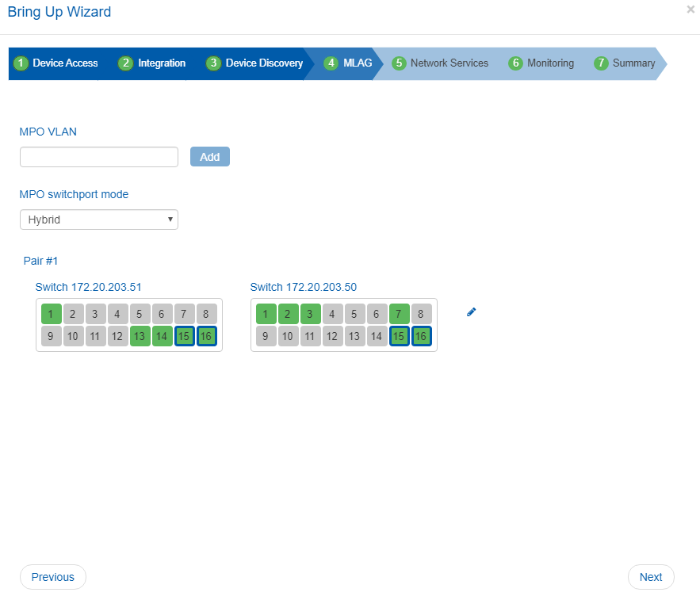
Task: Click into the MPO VLAN text field
Action: click(99, 157)
